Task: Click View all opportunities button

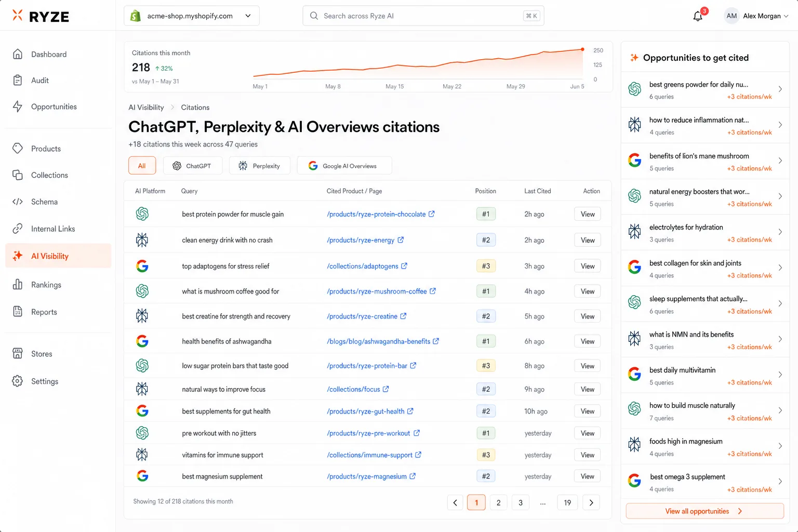Action: tap(705, 511)
